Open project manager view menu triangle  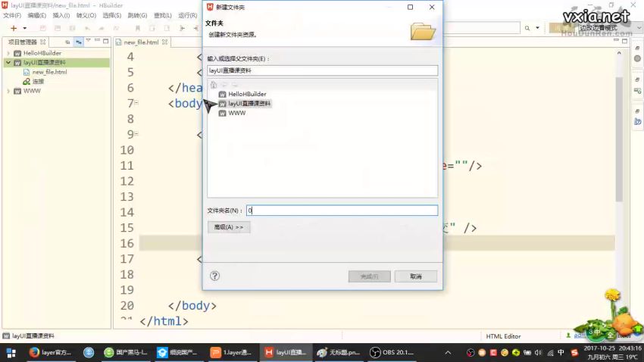coord(89,41)
